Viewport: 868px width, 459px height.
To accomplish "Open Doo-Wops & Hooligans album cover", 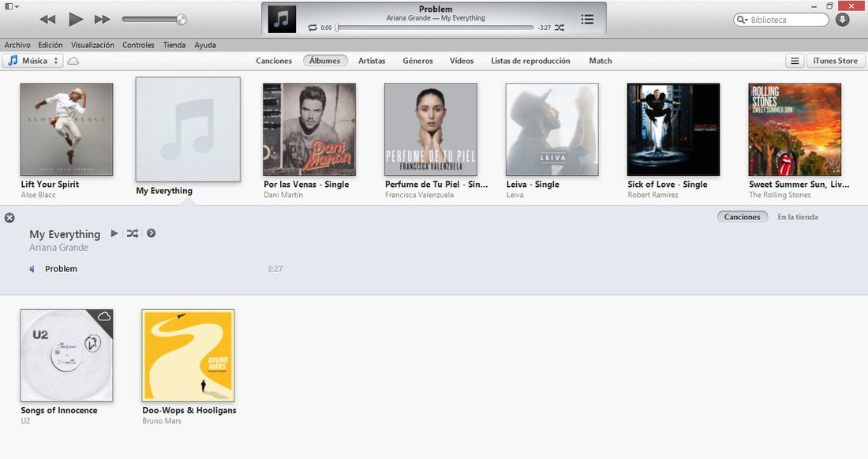I will [188, 355].
